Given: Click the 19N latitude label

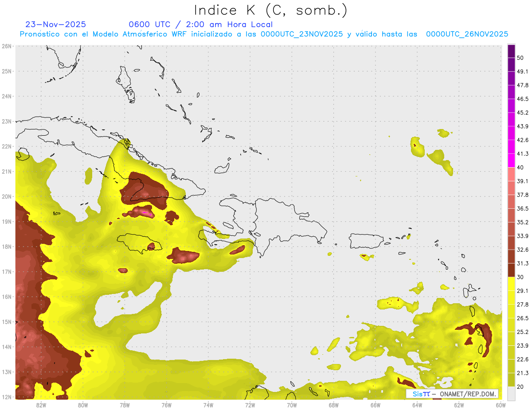Looking at the screenshot, I should pos(7,222).
